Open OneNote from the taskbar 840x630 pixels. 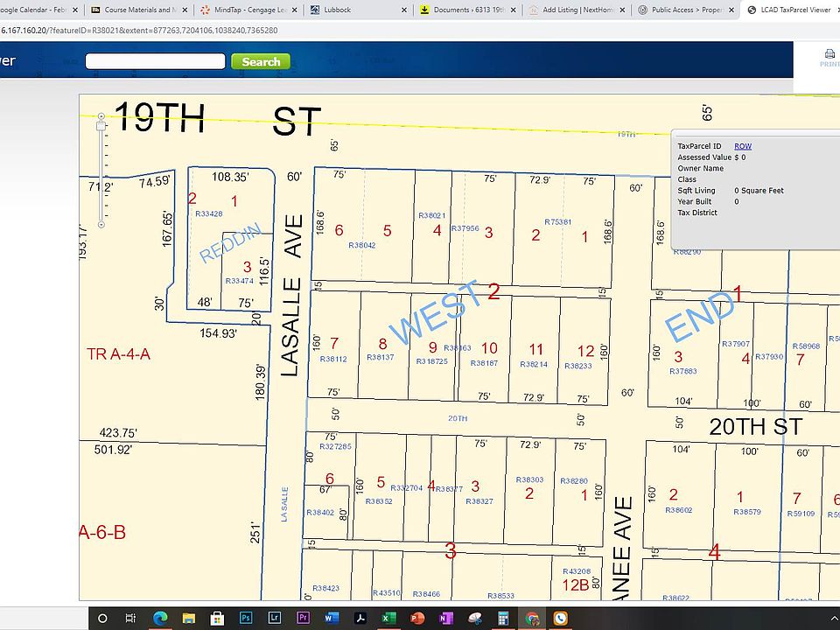(x=445, y=619)
